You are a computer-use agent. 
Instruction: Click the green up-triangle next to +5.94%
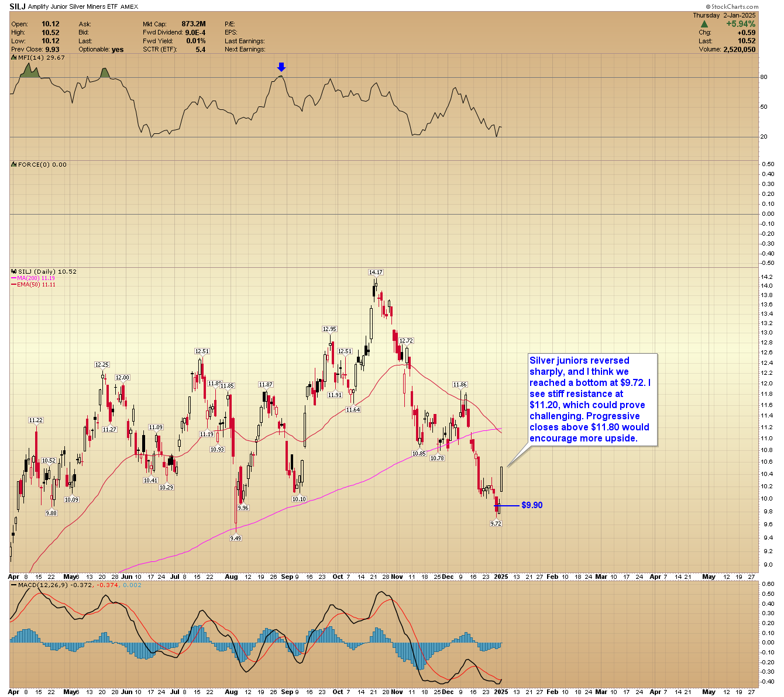[x=704, y=24]
